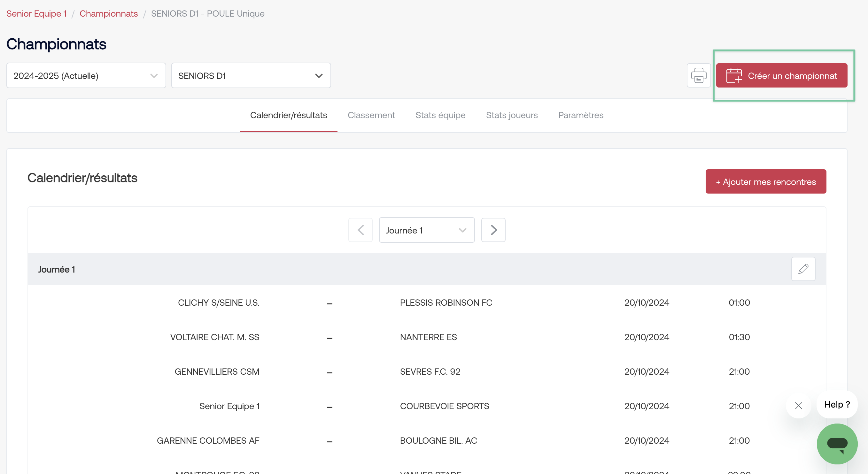Edit Journée 1 with pencil icon
Screen dimensions: 868x474
803,269
